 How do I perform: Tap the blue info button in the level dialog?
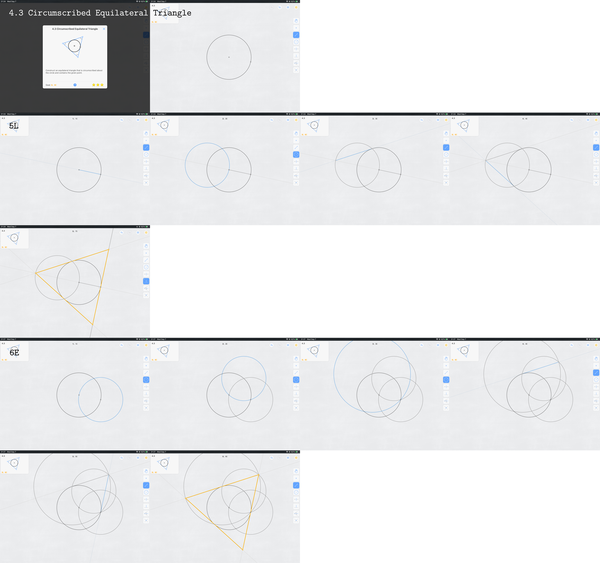(x=75, y=85)
